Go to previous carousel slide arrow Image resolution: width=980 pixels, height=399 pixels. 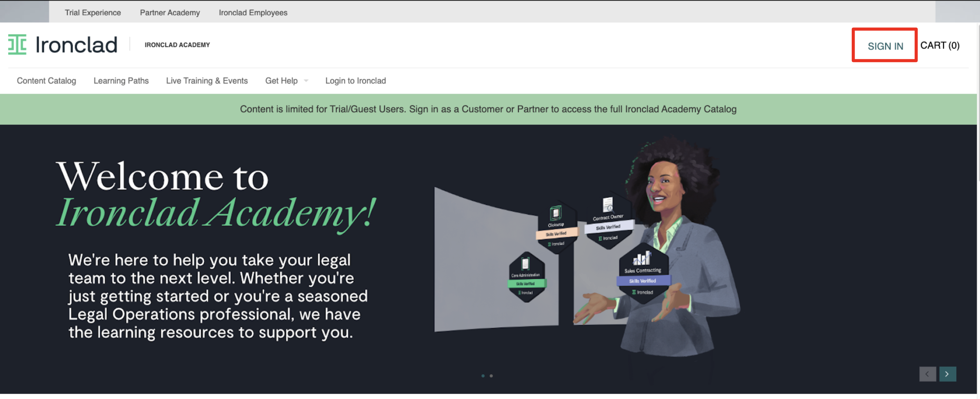point(928,374)
